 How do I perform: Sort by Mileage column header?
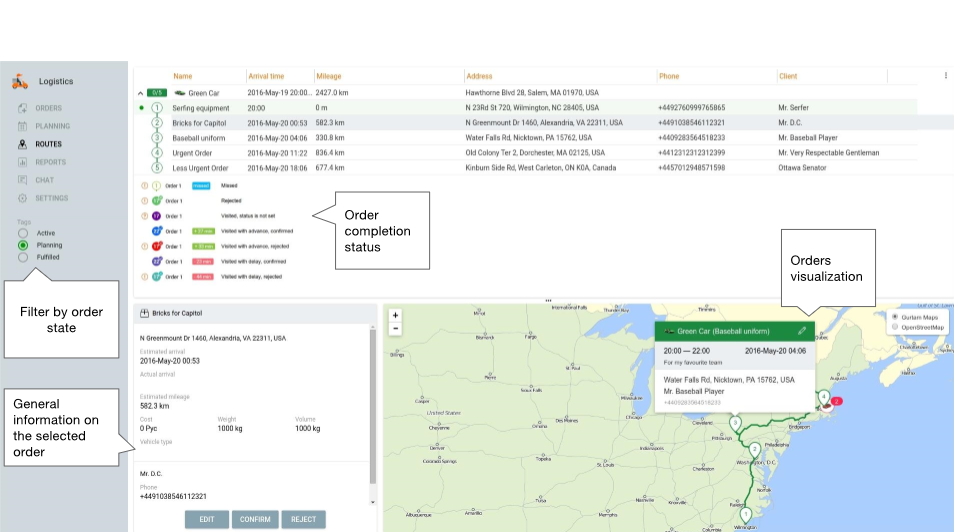click(x=329, y=76)
